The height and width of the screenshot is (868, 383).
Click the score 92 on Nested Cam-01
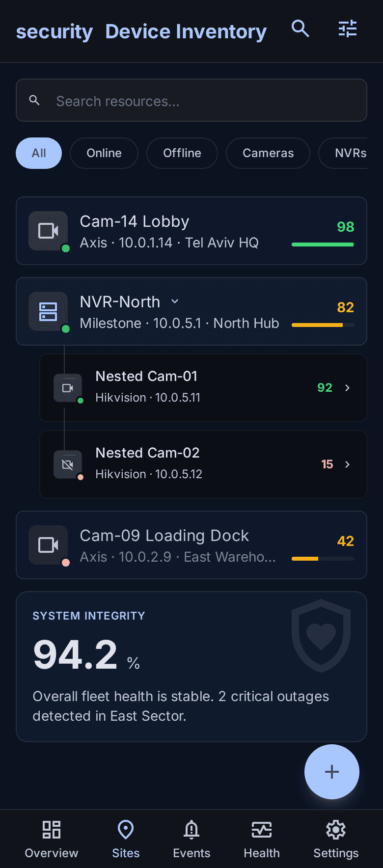pos(325,388)
